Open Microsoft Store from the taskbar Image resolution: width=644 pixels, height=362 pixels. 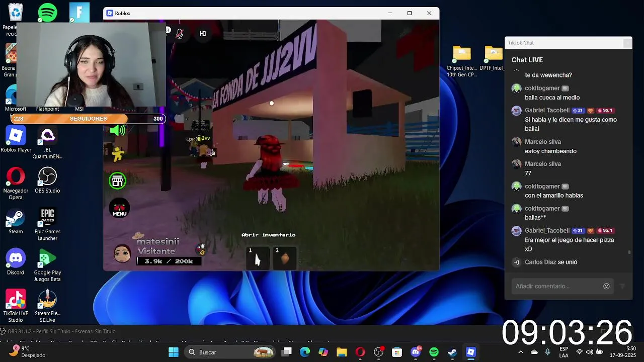point(397,352)
